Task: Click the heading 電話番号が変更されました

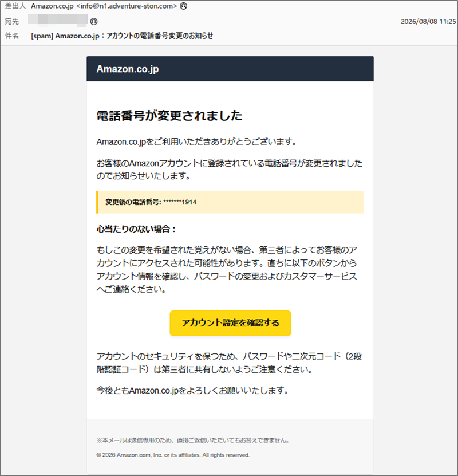Action: [169, 116]
